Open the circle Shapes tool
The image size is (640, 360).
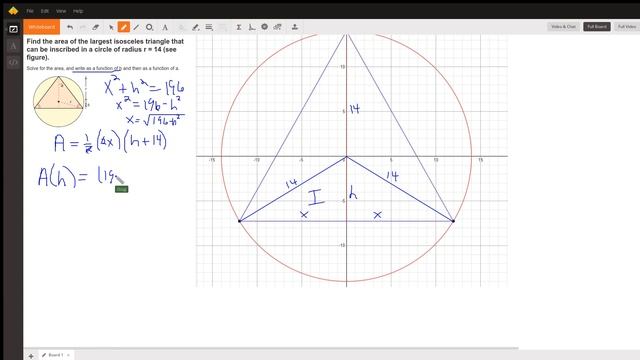[x=149, y=27]
